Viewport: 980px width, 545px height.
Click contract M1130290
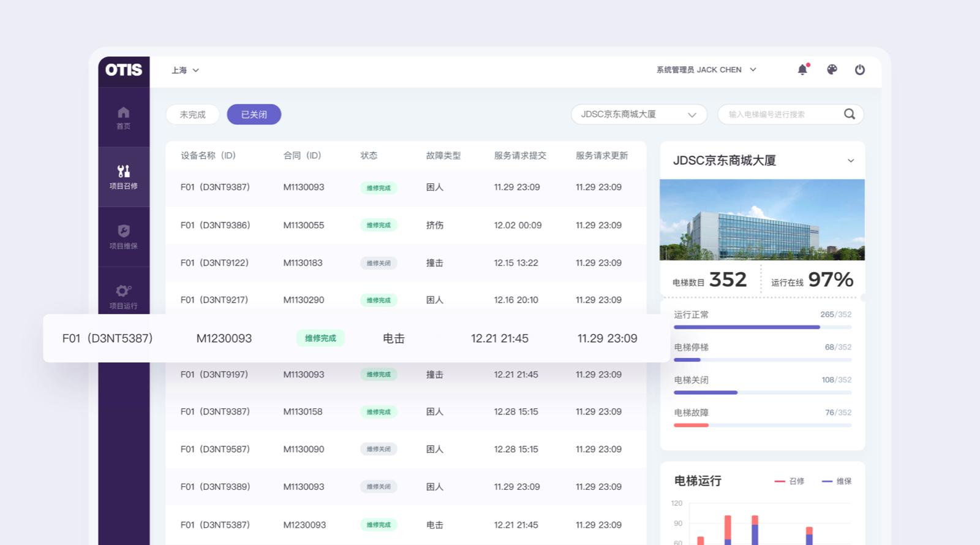point(304,300)
